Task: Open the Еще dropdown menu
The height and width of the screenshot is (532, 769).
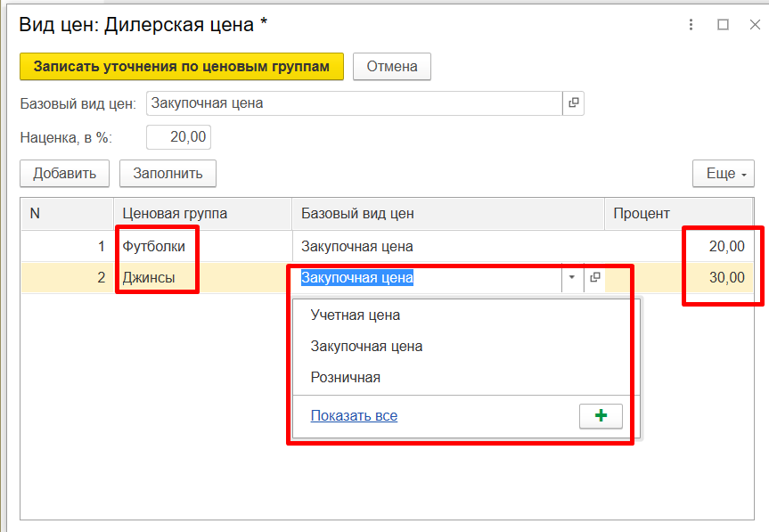Action: [x=723, y=174]
